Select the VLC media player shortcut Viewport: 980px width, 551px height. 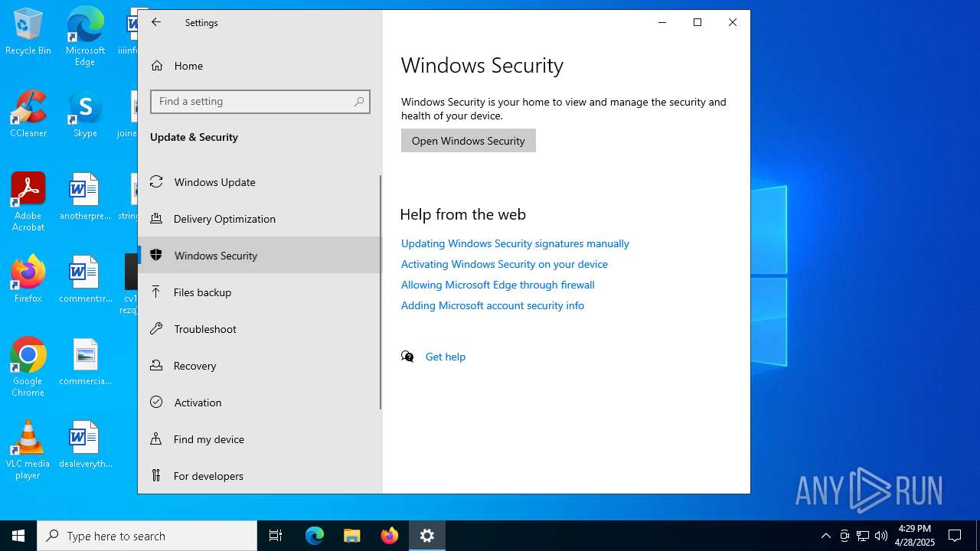tap(28, 450)
